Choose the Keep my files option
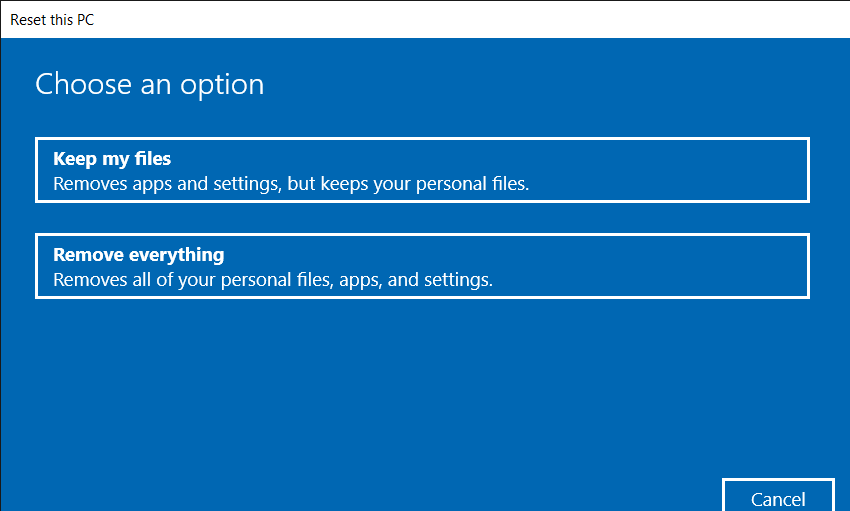850x511 pixels. pyautogui.click(x=422, y=171)
